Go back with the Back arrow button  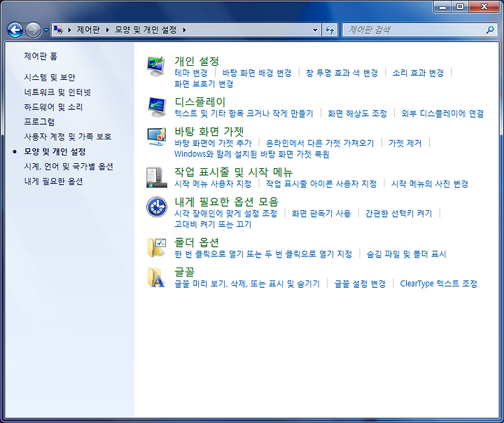[15, 30]
